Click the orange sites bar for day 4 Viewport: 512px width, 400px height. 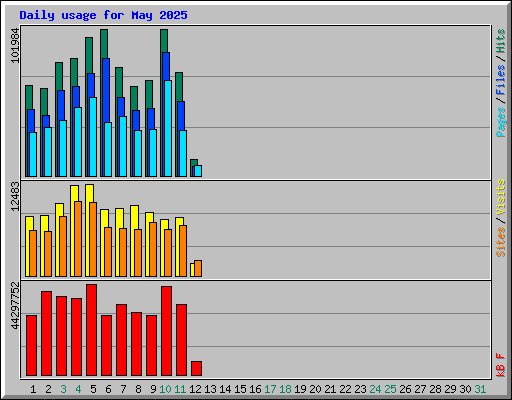(78, 239)
